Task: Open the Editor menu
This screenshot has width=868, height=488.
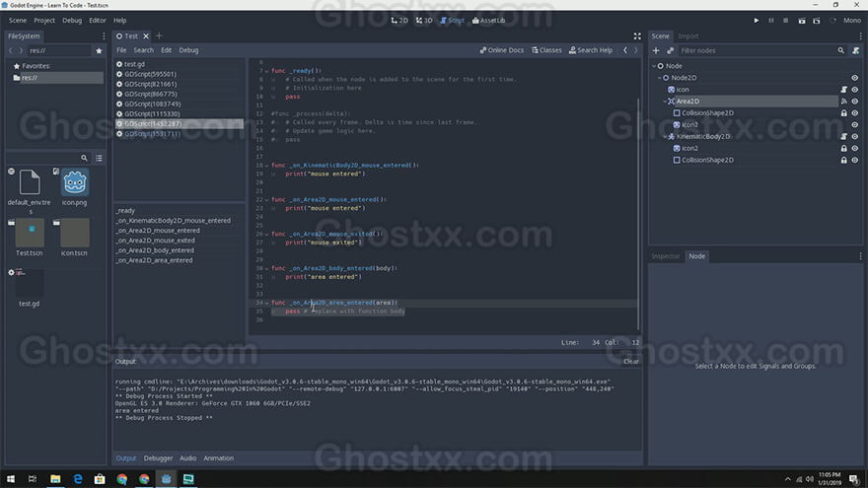Action: (x=98, y=21)
